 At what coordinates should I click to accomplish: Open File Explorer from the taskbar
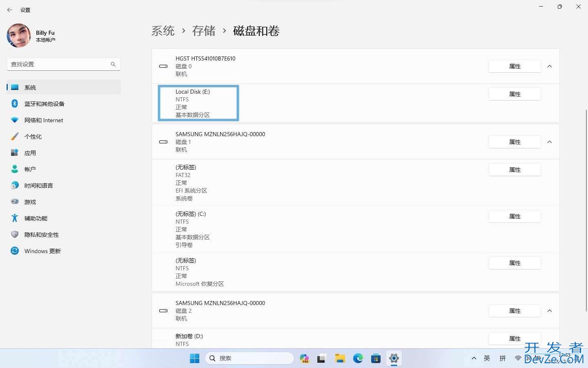tap(340, 359)
